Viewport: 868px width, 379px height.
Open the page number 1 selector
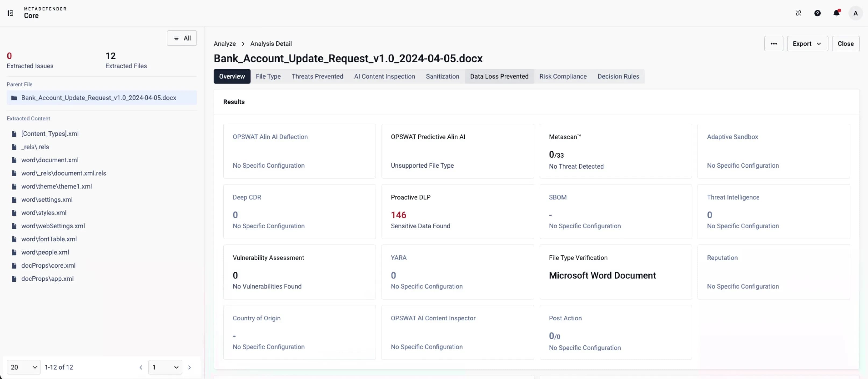point(165,367)
